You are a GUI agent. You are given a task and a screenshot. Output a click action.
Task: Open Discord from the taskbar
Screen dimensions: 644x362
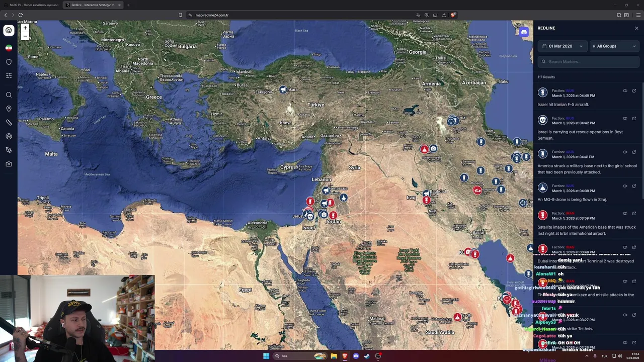coord(356,356)
